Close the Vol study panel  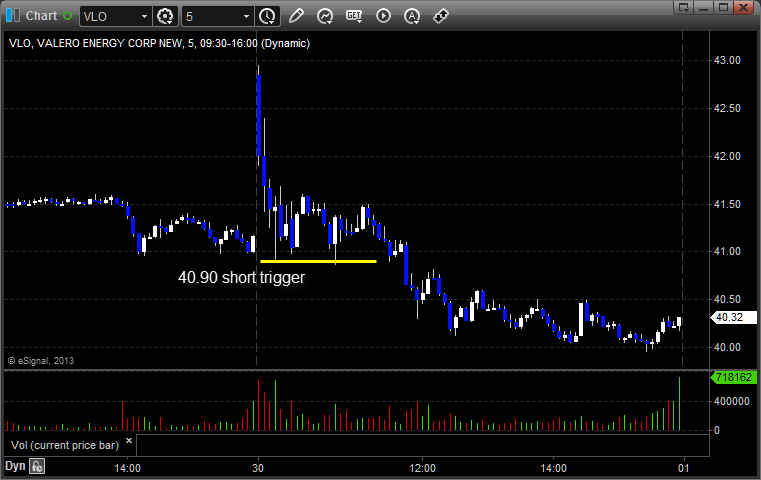coord(129,441)
